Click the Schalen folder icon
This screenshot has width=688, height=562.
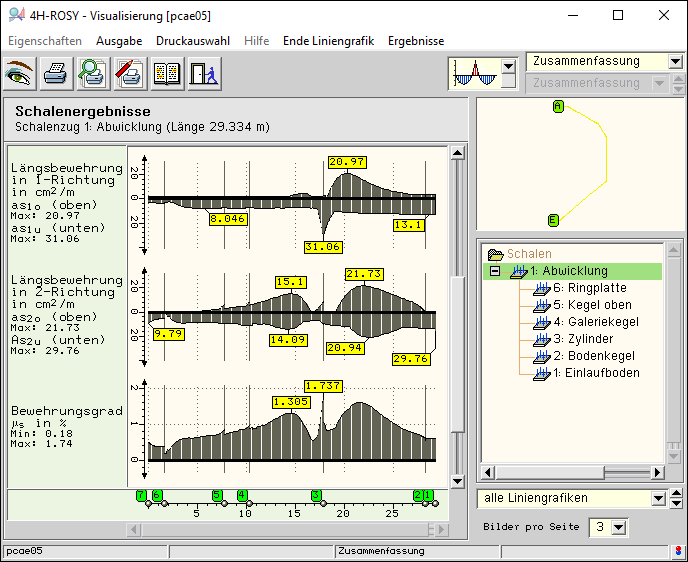tap(493, 254)
